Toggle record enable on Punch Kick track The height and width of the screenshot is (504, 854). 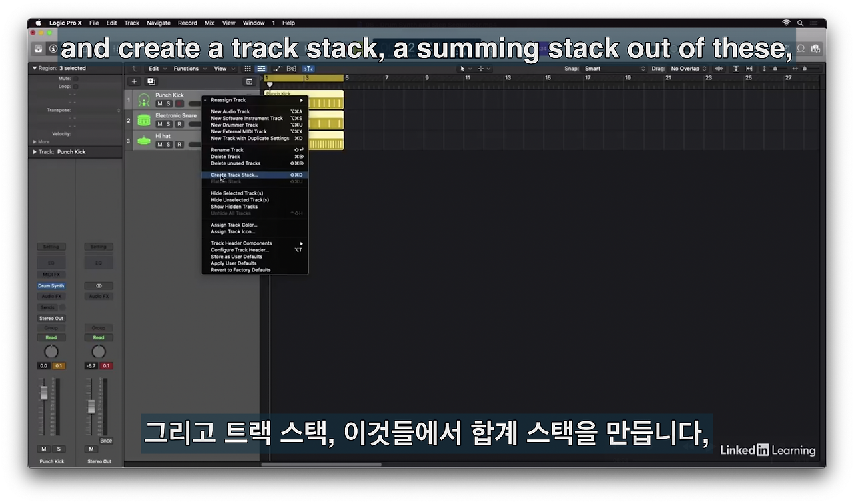tap(179, 103)
